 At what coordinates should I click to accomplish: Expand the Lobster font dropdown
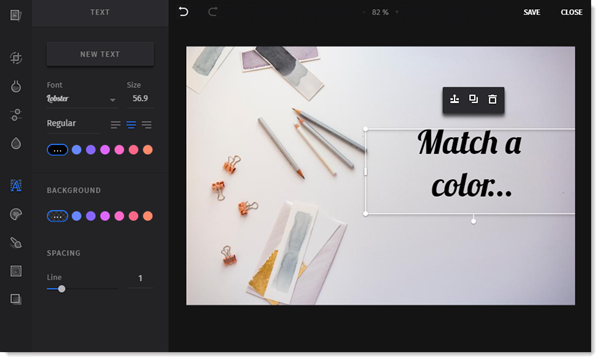point(81,99)
